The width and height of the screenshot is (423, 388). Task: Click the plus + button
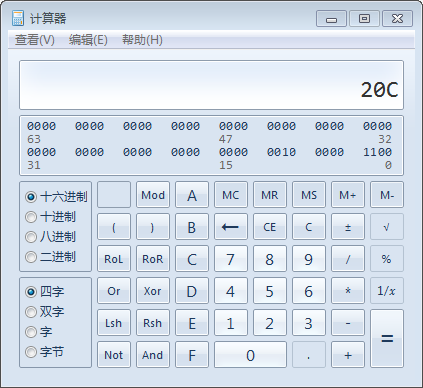point(348,355)
